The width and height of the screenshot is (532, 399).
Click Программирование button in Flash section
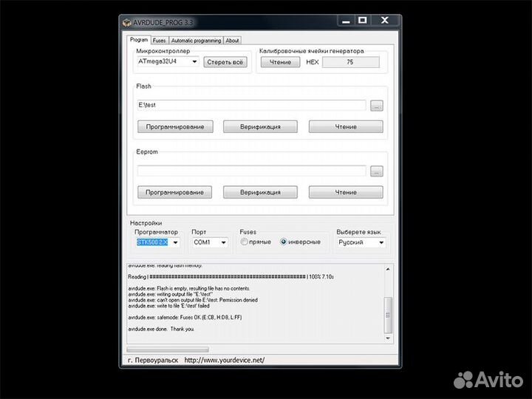point(175,126)
